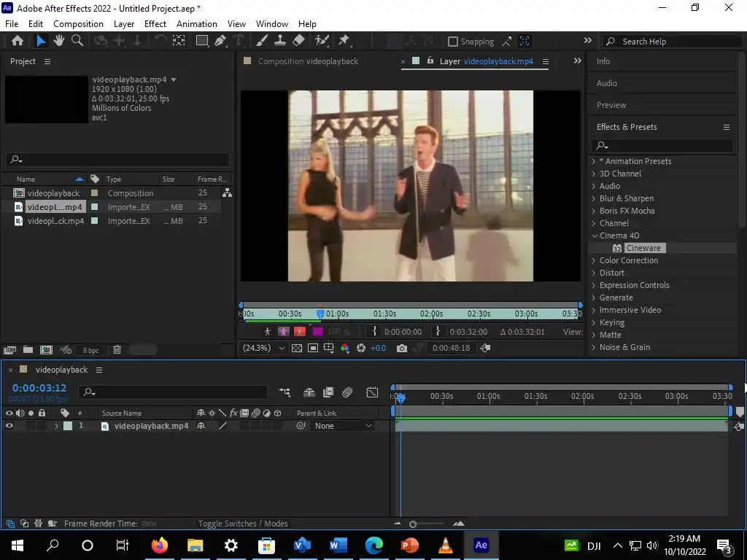Select the Roto Brush tool
This screenshot has width=747, height=560.
pos(322,41)
